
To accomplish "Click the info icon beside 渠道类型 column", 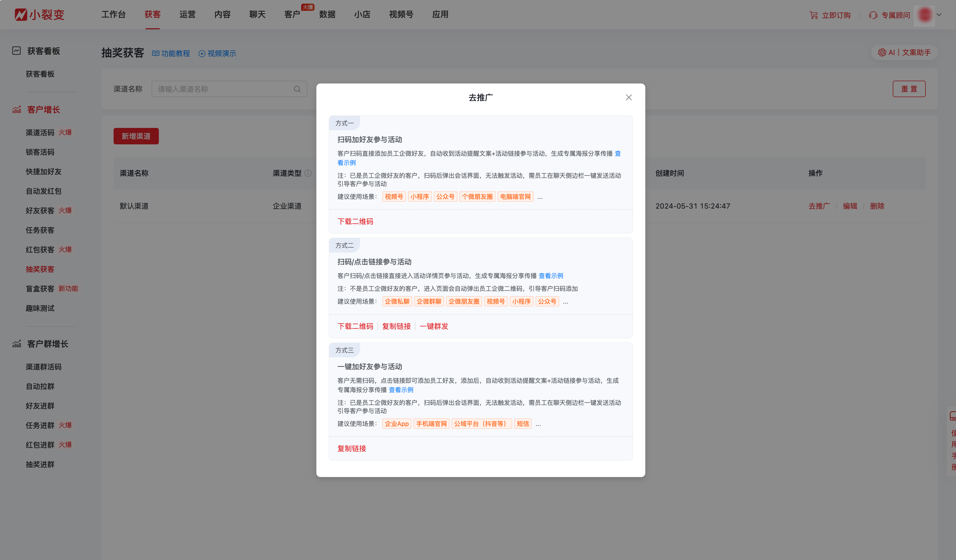I will (x=308, y=173).
